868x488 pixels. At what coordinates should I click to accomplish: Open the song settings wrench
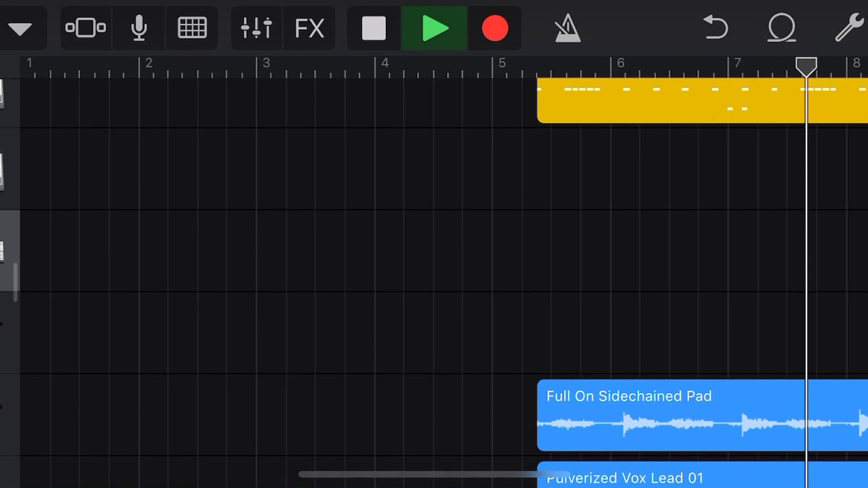(849, 28)
